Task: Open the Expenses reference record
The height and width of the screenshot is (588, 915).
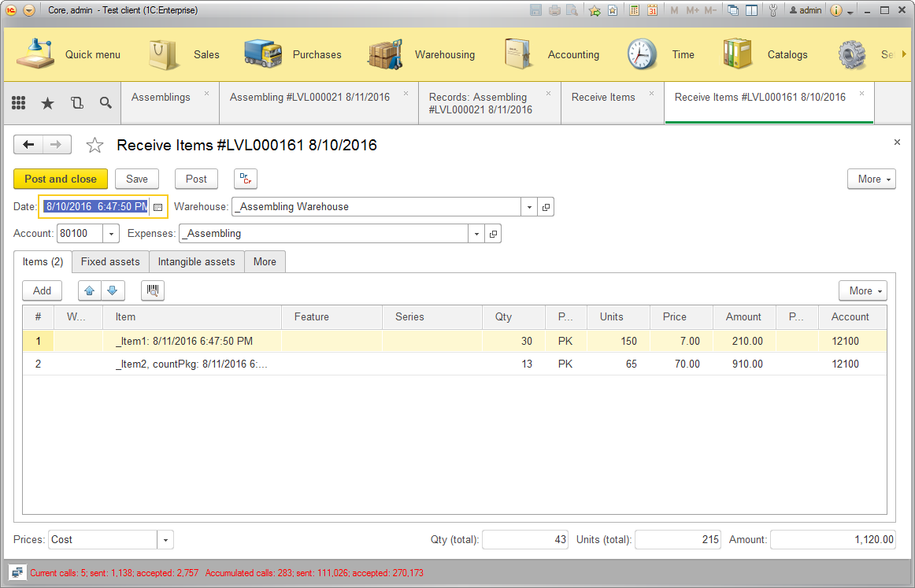Action: [493, 234]
